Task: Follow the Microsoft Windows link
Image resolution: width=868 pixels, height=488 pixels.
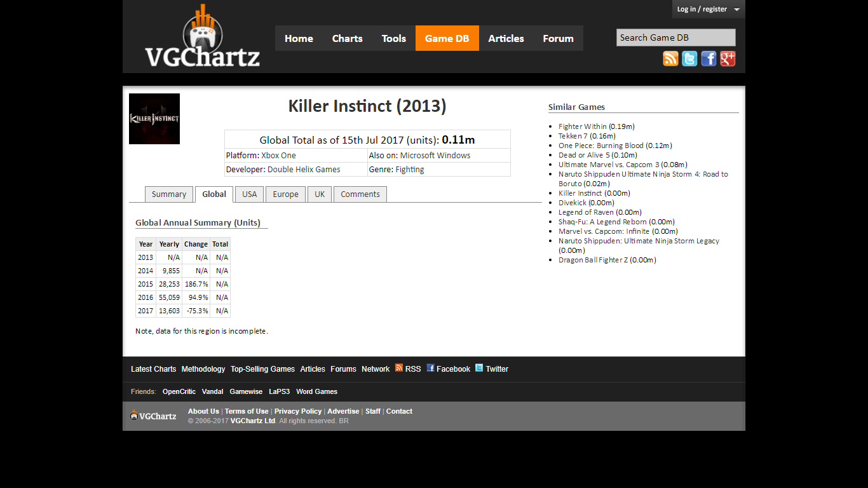Action: (x=435, y=156)
